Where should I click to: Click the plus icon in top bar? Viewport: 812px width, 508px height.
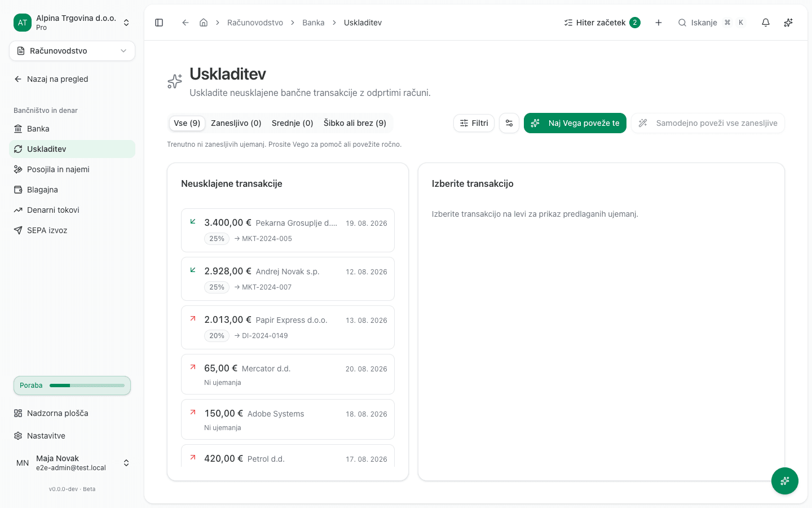[x=659, y=23]
